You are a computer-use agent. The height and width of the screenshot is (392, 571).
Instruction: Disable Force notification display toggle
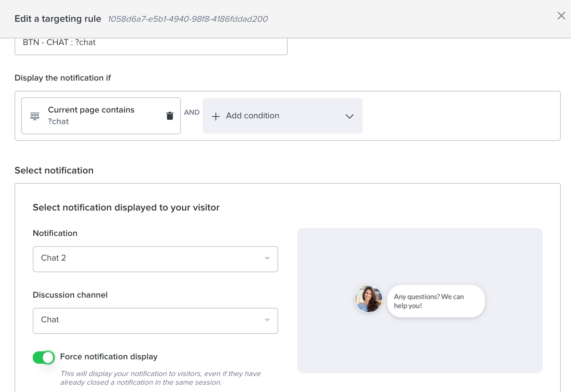[x=44, y=358]
